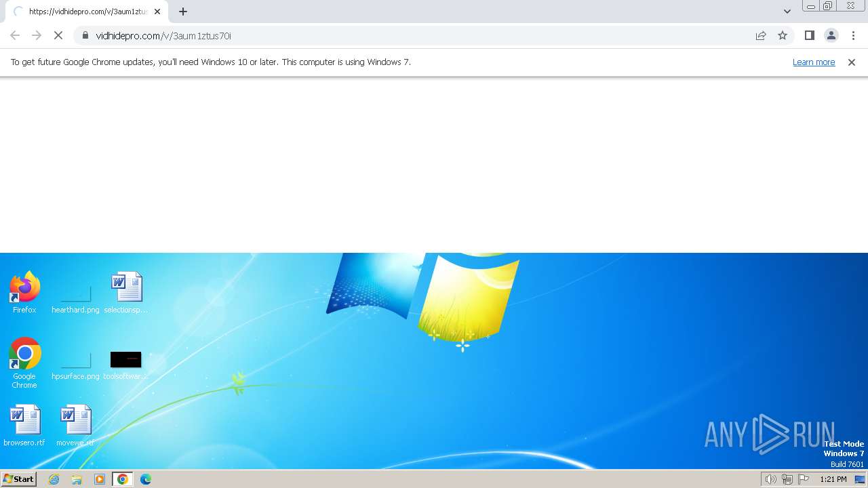Image resolution: width=868 pixels, height=488 pixels.
Task: Open Windows Explorer from taskbar
Action: (77, 479)
